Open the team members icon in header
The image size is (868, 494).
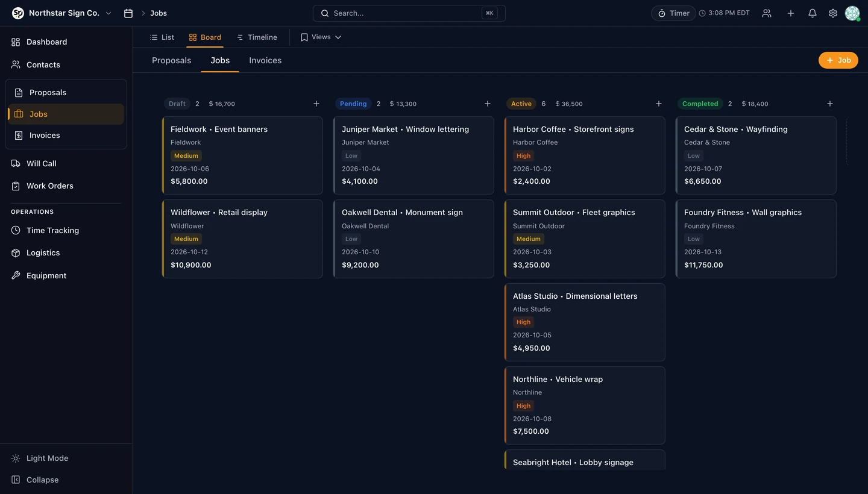[767, 13]
